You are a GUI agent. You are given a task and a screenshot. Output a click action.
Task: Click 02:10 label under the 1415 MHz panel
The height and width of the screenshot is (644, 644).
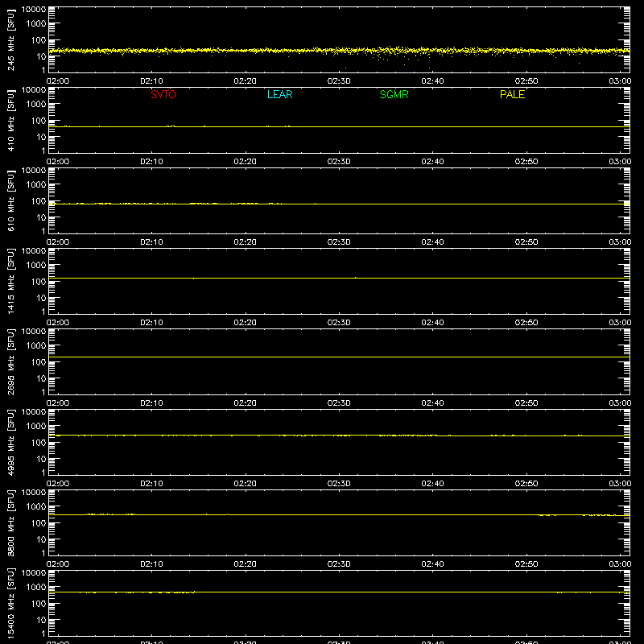pos(151,323)
